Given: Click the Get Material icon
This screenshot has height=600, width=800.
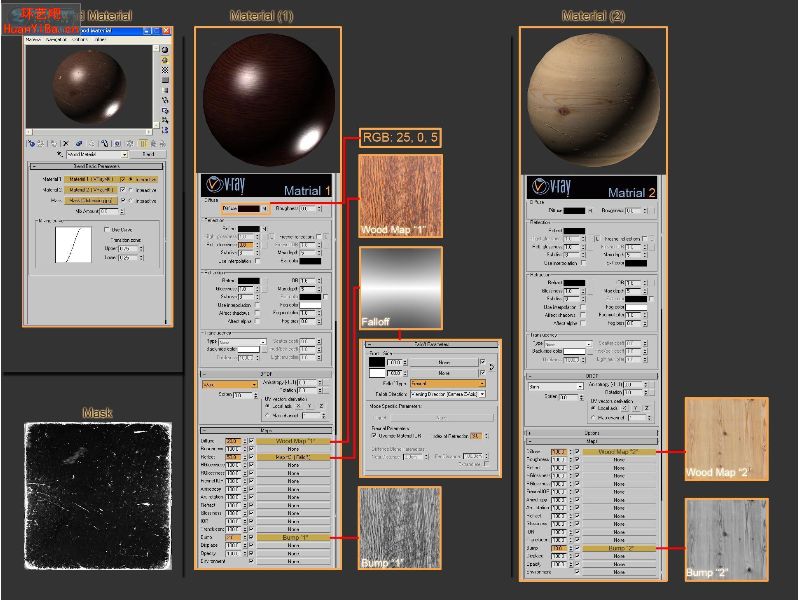Looking at the screenshot, I should click(31, 144).
